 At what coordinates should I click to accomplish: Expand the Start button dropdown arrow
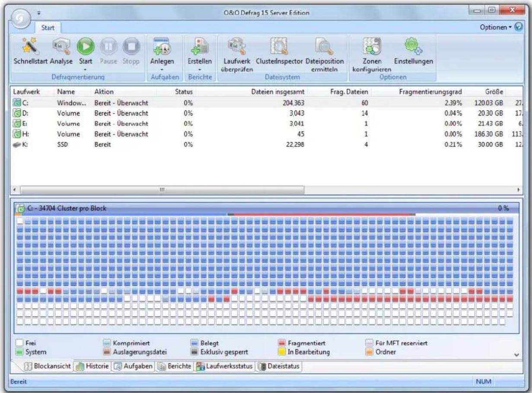pos(85,69)
